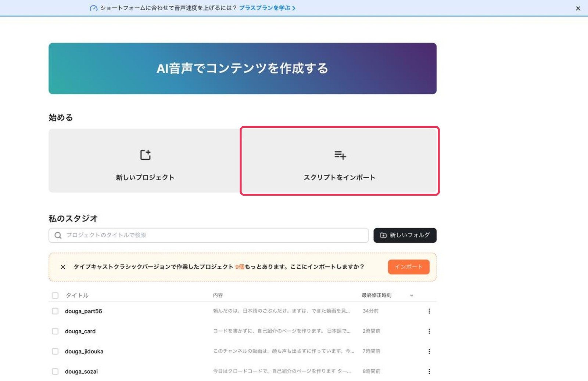
Task: Open more options for douga_card
Action: [x=429, y=331]
